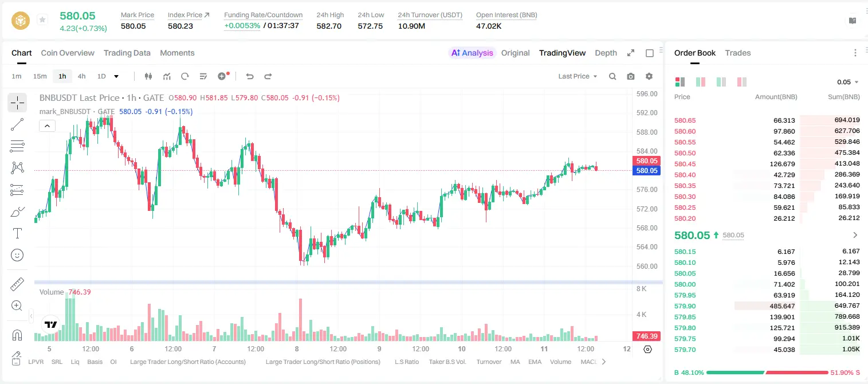Show only sell orders in order book

(742, 82)
